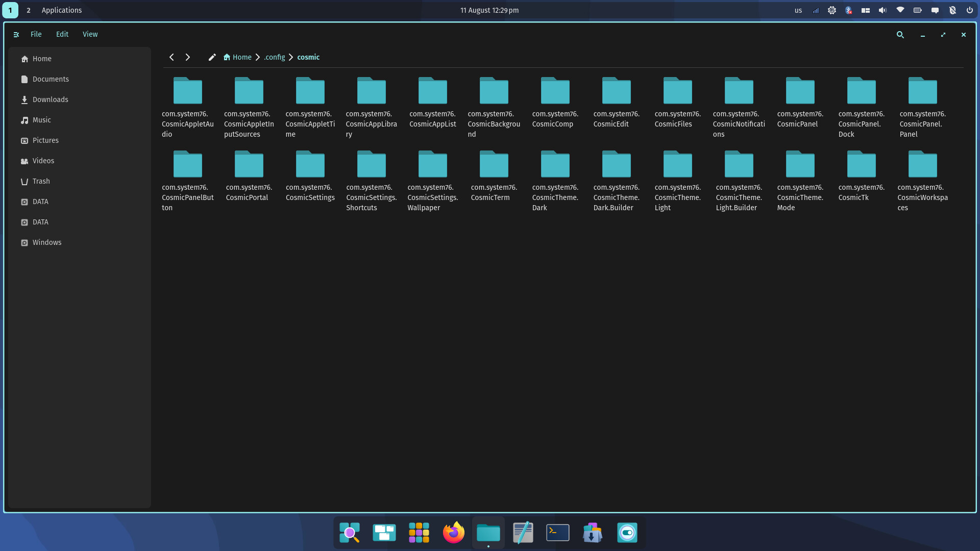
Task: Edit location with the pencil icon
Action: click(x=212, y=57)
